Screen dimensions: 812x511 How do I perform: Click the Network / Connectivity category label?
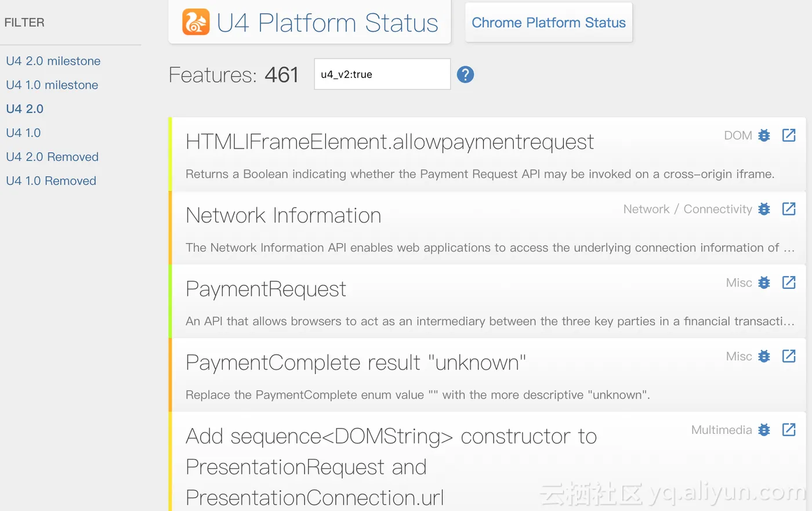coord(688,209)
